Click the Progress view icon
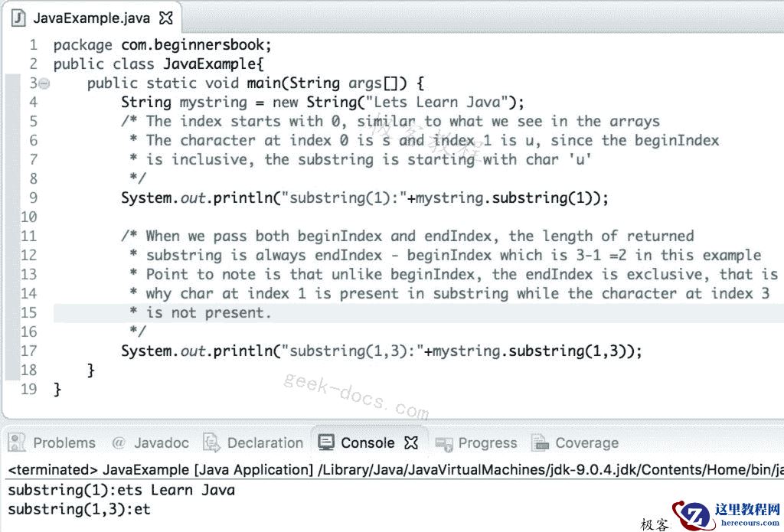Image resolution: width=784 pixels, height=532 pixels. 446,442
